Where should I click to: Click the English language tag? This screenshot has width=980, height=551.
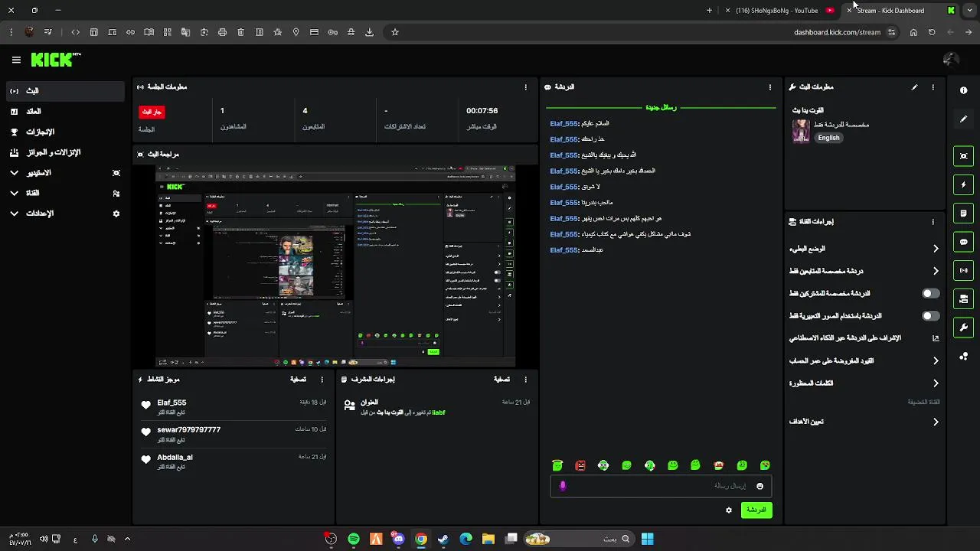[x=828, y=138]
